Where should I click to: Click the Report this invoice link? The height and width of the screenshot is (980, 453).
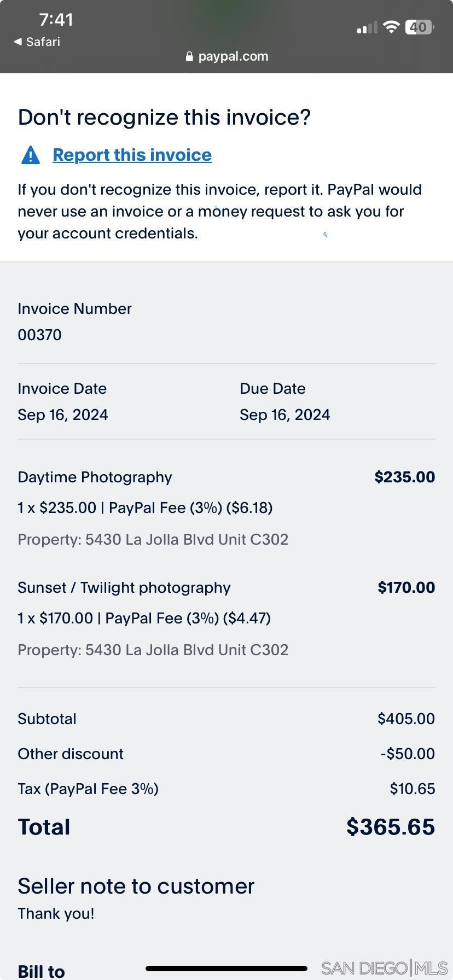pyautogui.click(x=132, y=155)
